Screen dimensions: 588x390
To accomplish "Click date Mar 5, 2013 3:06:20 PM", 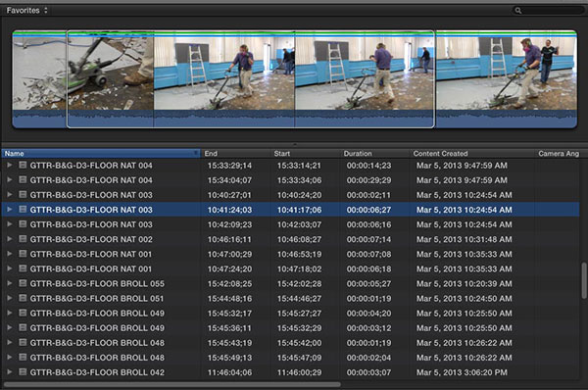I will 462,372.
